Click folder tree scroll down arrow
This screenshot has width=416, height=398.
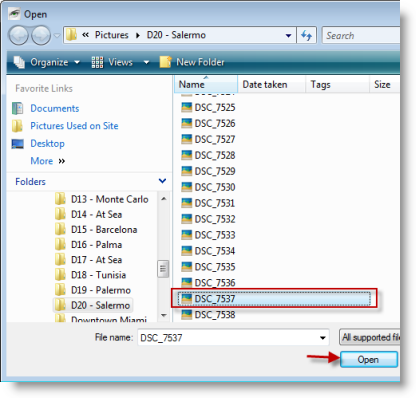pyautogui.click(x=163, y=315)
